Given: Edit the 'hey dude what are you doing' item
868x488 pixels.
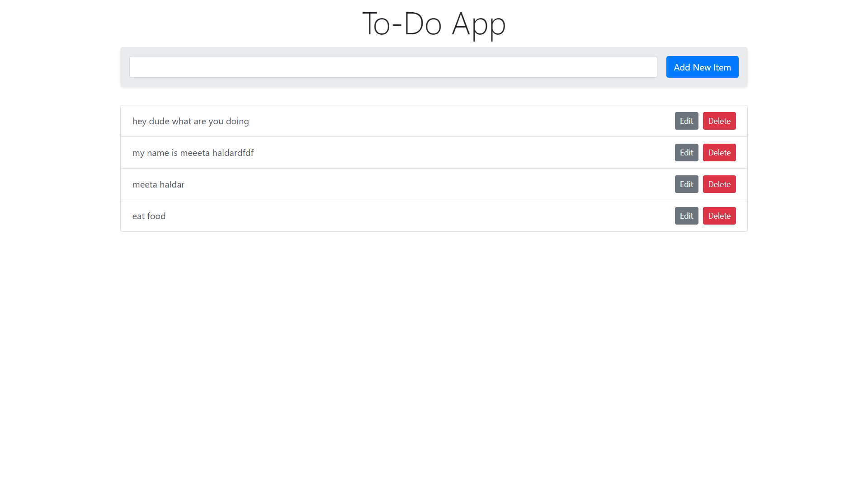Looking at the screenshot, I should coord(686,121).
